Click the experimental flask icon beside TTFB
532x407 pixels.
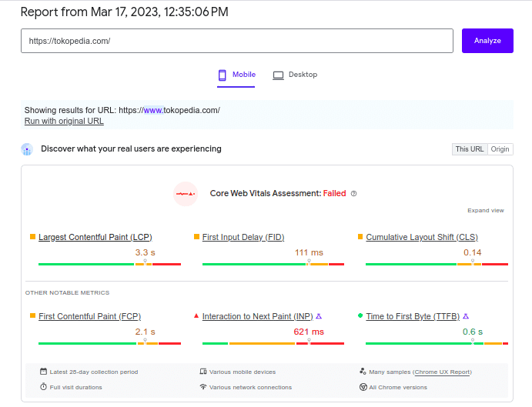pyautogui.click(x=466, y=316)
